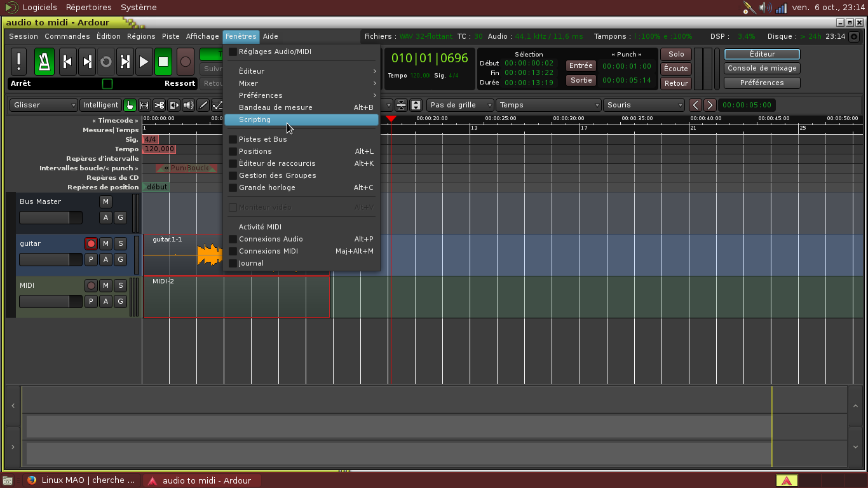Check the Réglages Audio/MIDI box
Viewport: 868px width, 488px height.
[x=233, y=51]
